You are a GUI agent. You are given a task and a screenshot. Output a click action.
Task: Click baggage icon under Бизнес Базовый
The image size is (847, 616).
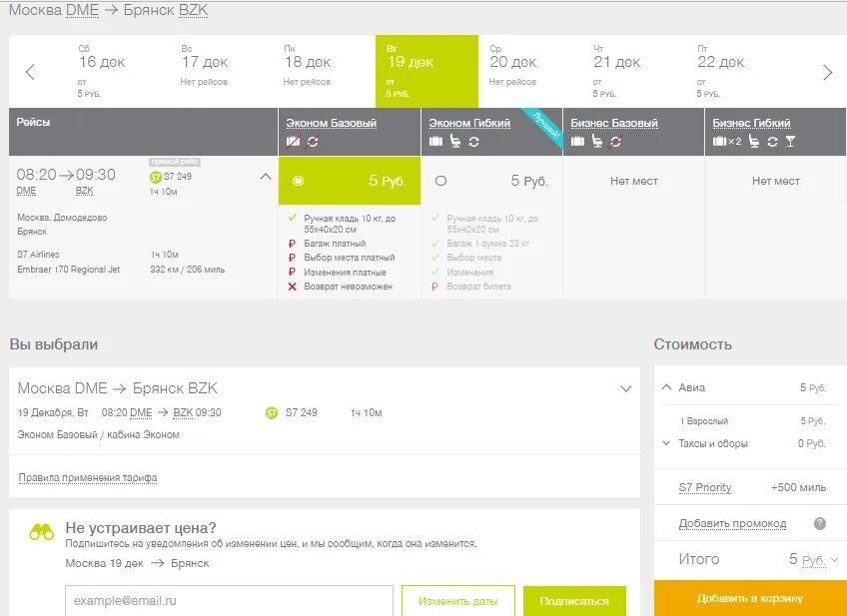point(577,142)
